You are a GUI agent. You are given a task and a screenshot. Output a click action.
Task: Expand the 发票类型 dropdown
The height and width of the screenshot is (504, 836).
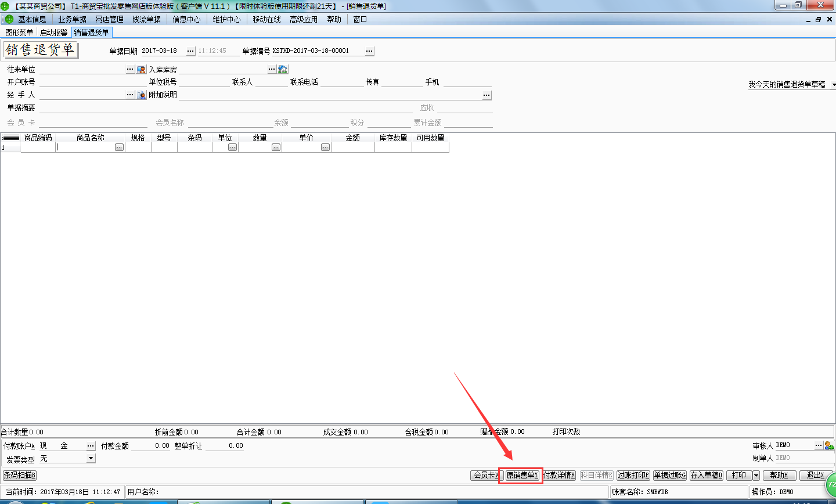tap(91, 458)
